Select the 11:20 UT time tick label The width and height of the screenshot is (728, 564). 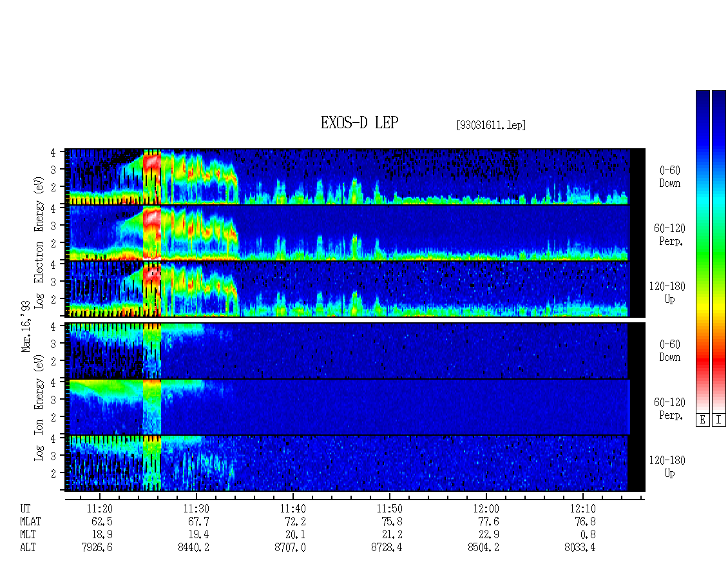[99, 509]
